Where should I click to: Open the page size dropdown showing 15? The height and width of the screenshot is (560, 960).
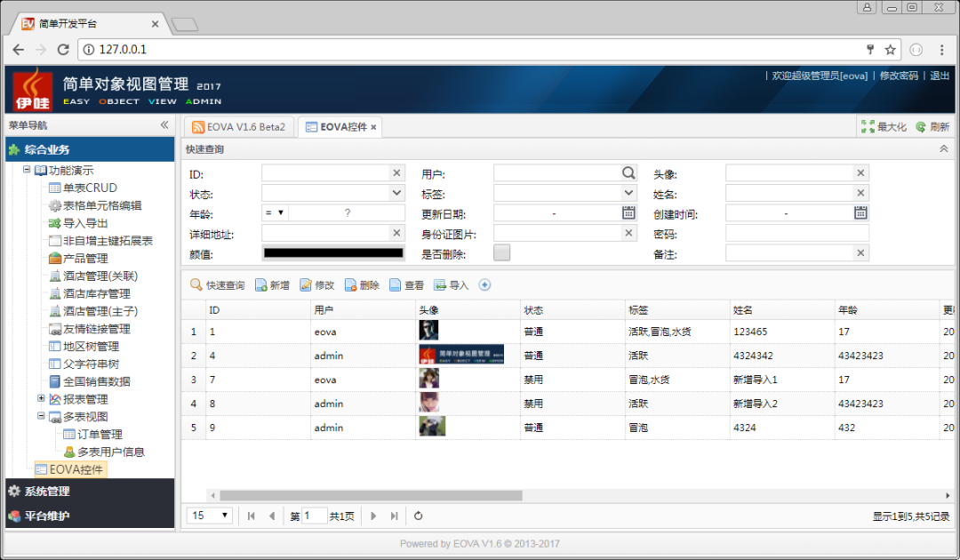211,516
